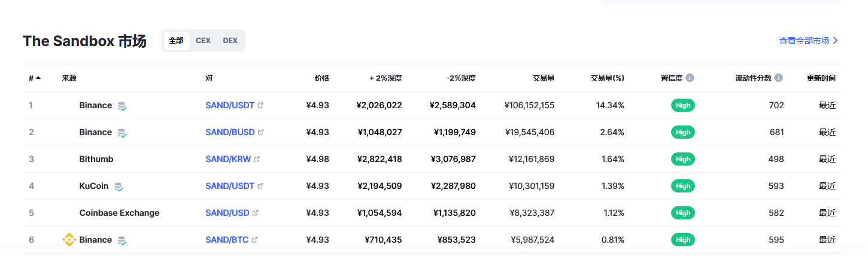The image size is (868, 257).
Task: Open external link icon next to SAND/USD
Action: 255,213
